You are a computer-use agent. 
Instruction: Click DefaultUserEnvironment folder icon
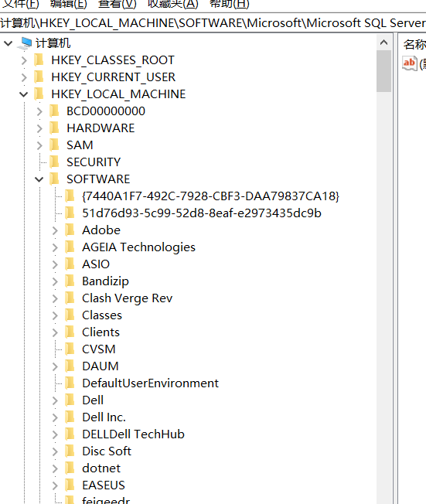(70, 383)
